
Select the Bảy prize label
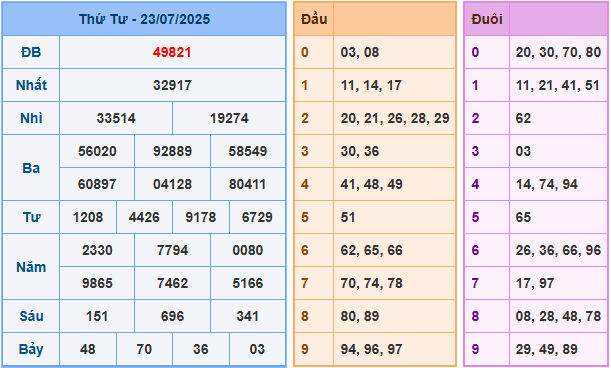[x=31, y=349]
